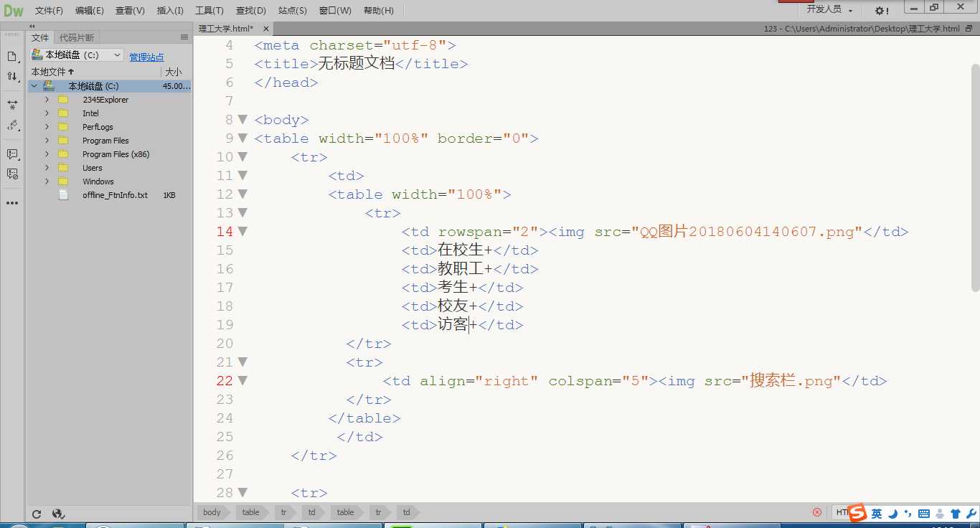980x528 pixels.
Task: Close the 理工大学.html document tab
Action: [265, 29]
